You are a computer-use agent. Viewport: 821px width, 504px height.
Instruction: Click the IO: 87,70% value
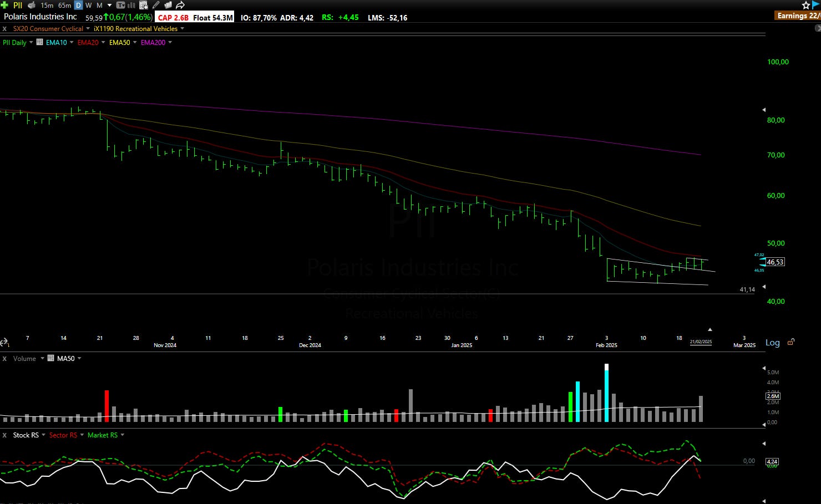coord(259,18)
